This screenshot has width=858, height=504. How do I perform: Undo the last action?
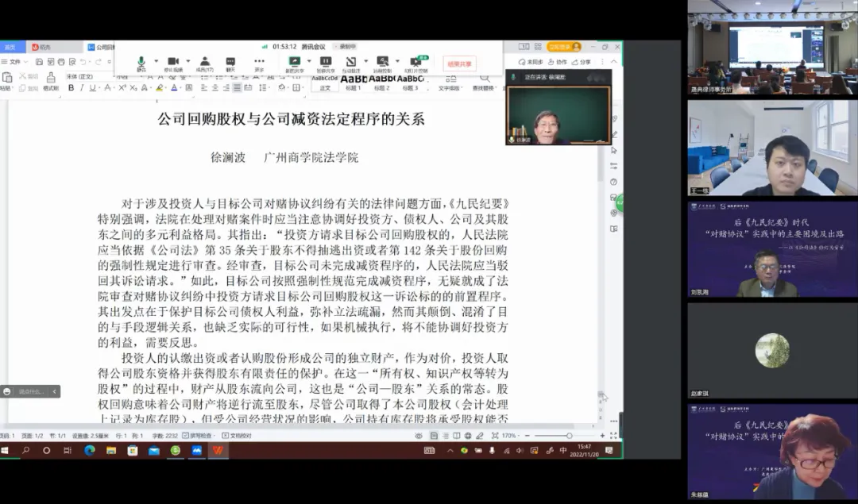click(x=83, y=62)
